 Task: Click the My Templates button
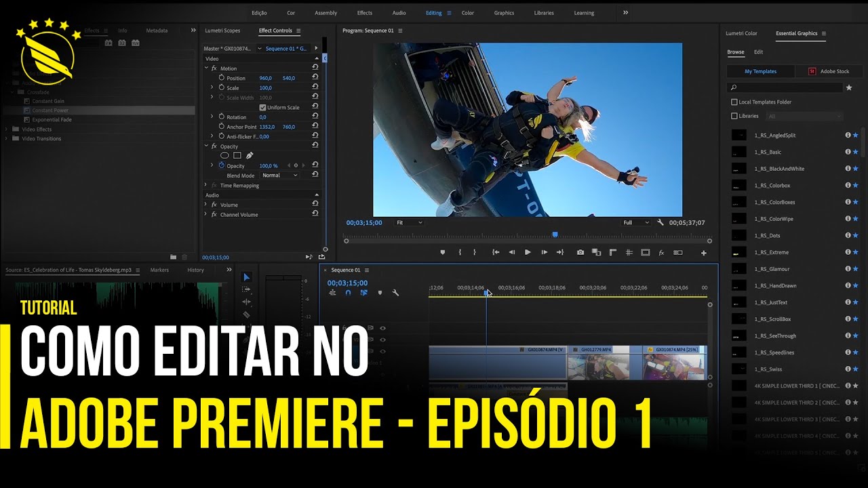click(760, 71)
